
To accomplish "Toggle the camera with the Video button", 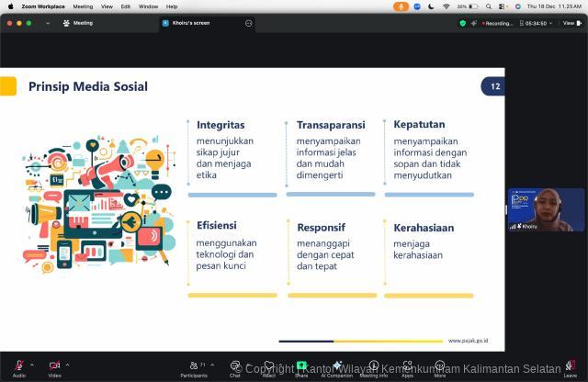I will click(54, 366).
